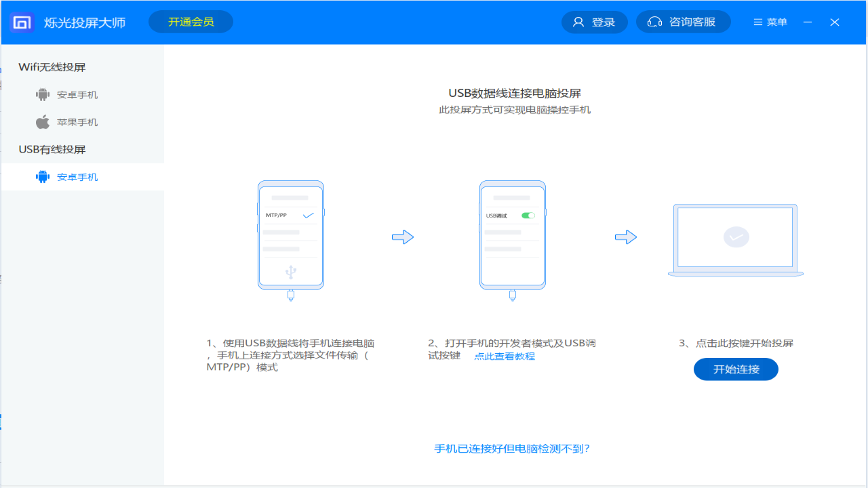
Task: Click the 登录 login button
Action: point(603,22)
